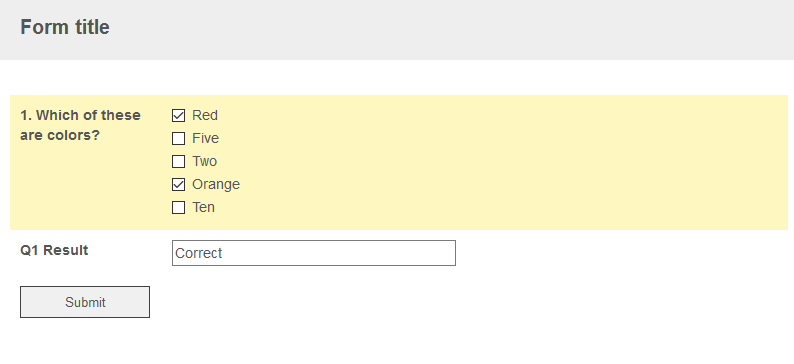
Task: Click the word "Correct" in result box
Action: coord(198,253)
